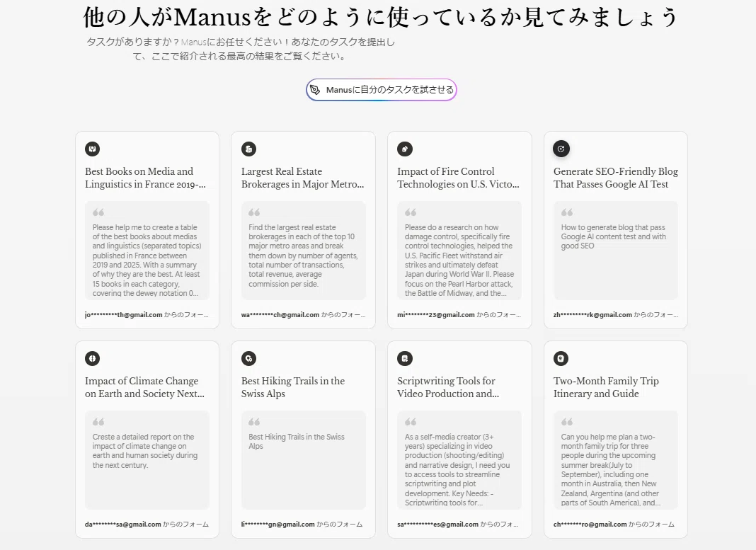Click the Largest Real Estate Brokerages card icon

pos(248,149)
